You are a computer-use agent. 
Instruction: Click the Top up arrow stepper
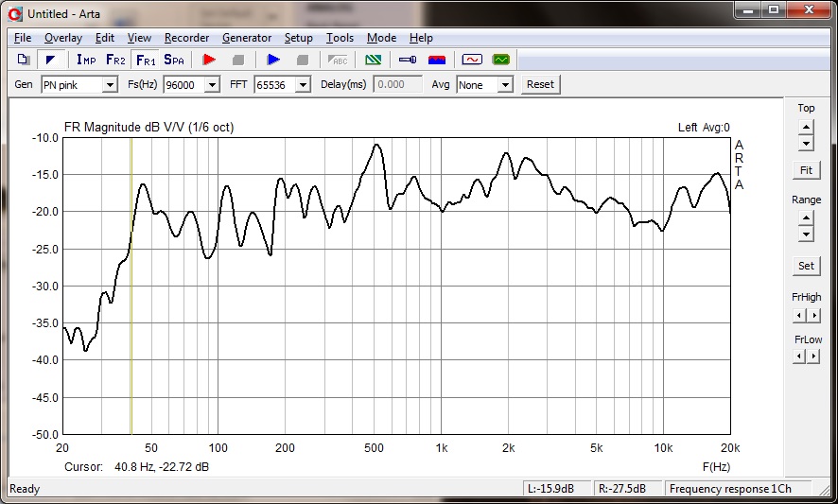pos(806,128)
